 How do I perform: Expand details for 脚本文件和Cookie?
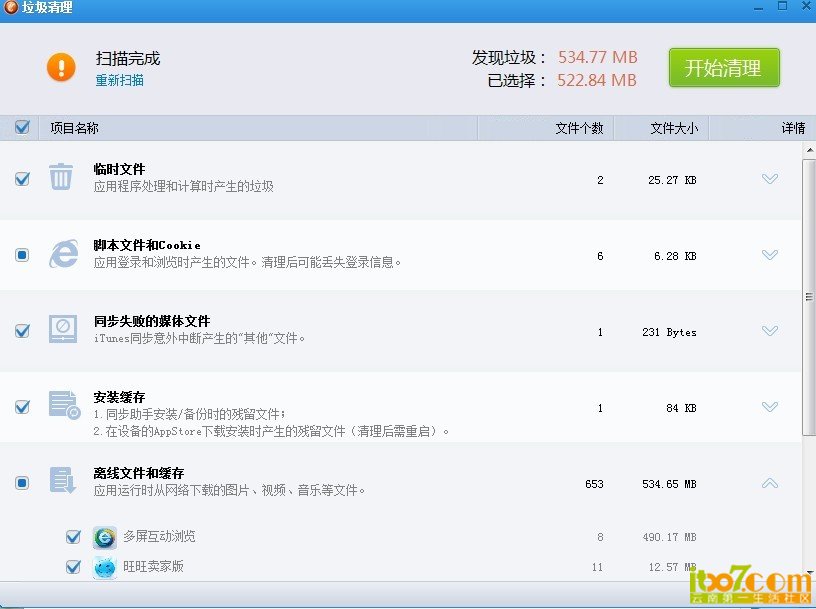tap(770, 255)
